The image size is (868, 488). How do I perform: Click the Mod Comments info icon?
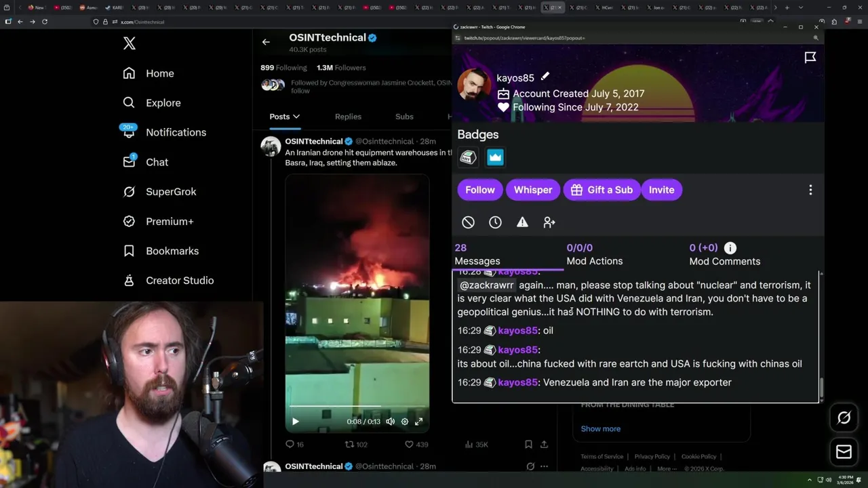pos(730,248)
